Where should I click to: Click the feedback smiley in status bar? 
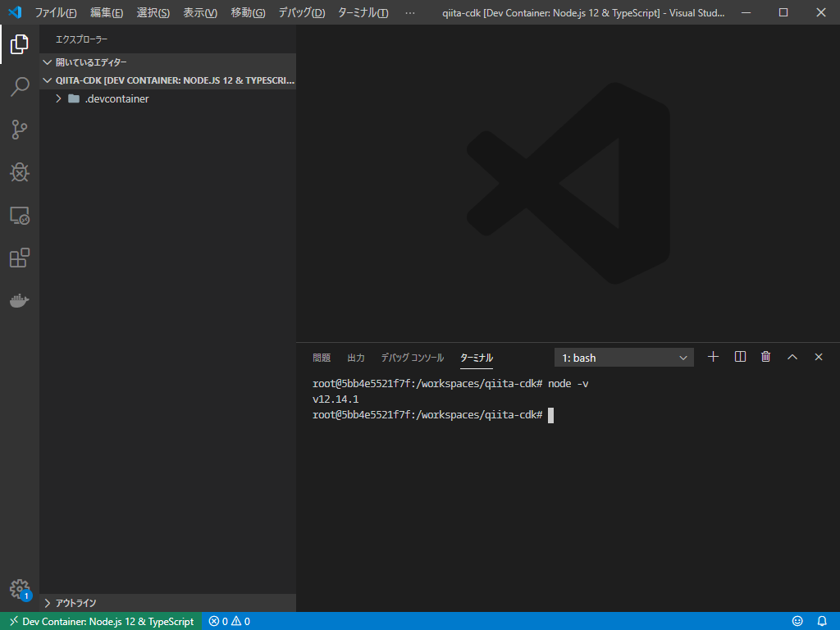pos(797,621)
